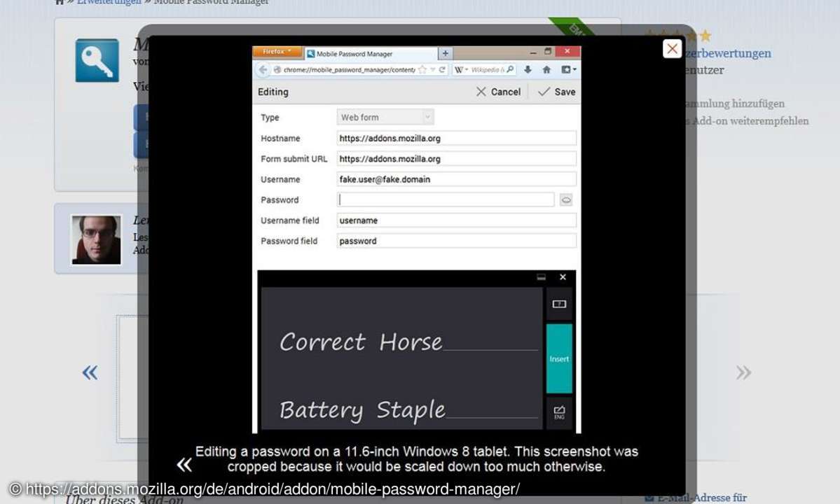The width and height of the screenshot is (840, 504).
Task: Click search magnifier in Wikipedia search box
Action: tap(510, 69)
